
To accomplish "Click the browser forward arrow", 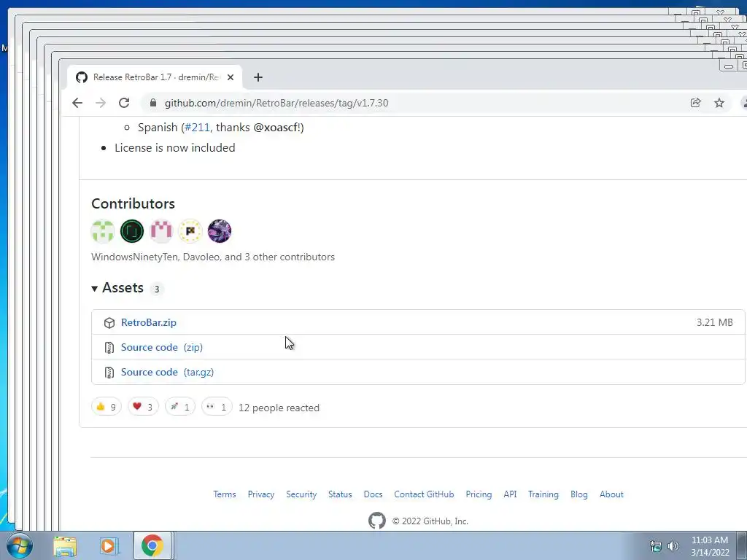I will 101,103.
